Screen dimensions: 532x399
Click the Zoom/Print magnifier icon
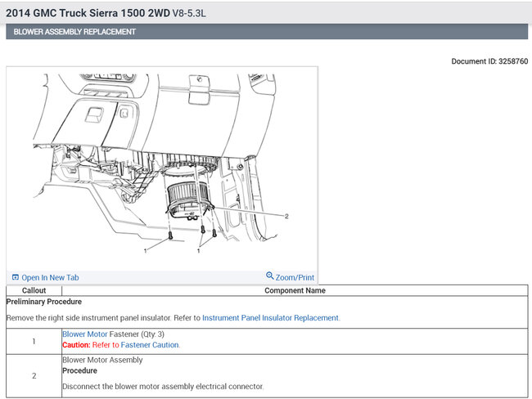270,276
